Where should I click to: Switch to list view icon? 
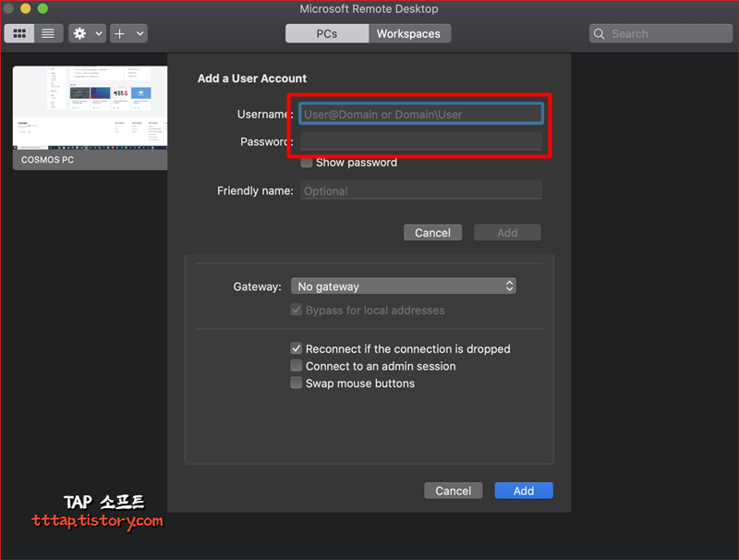point(48,33)
